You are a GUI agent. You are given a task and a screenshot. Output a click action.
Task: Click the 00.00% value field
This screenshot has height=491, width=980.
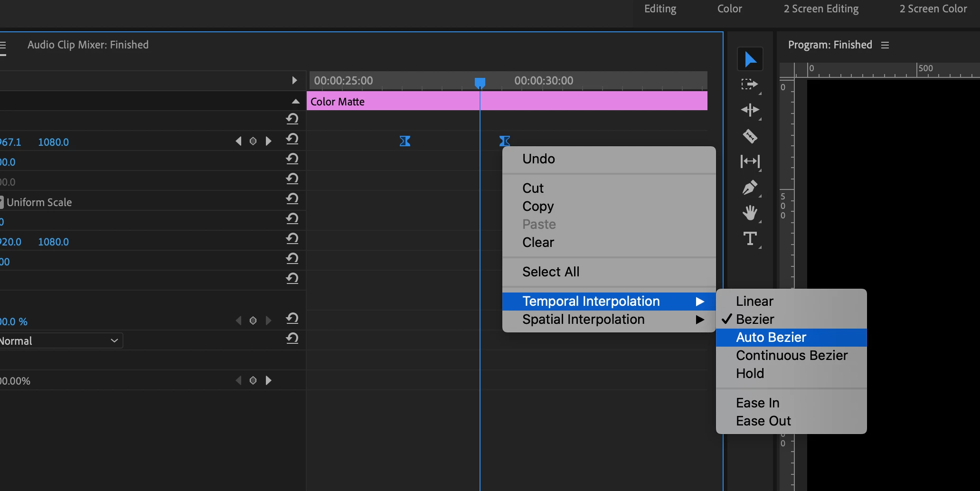click(x=15, y=381)
